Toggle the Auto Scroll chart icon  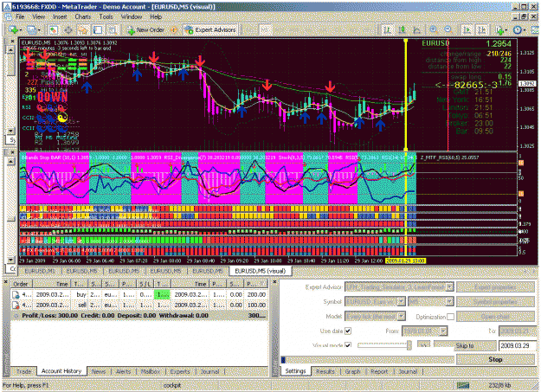click(467, 30)
